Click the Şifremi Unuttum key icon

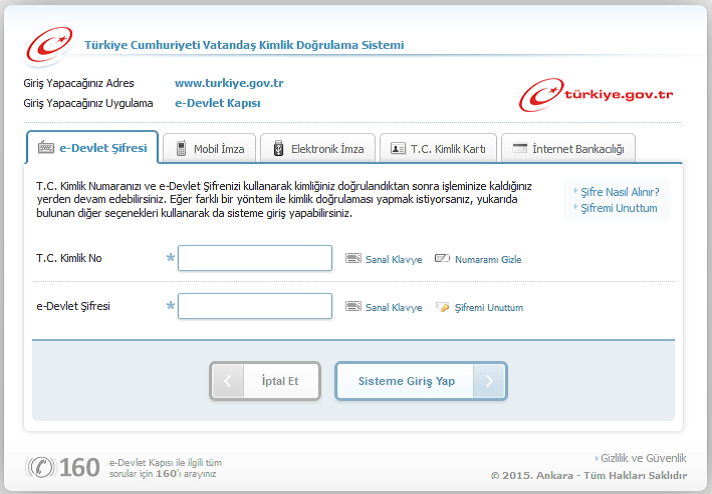click(443, 308)
